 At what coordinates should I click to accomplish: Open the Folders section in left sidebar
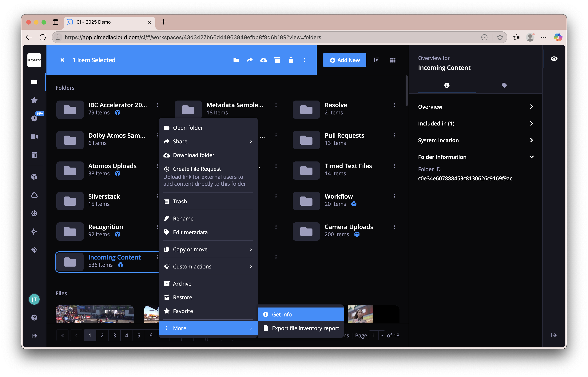pyautogui.click(x=34, y=82)
